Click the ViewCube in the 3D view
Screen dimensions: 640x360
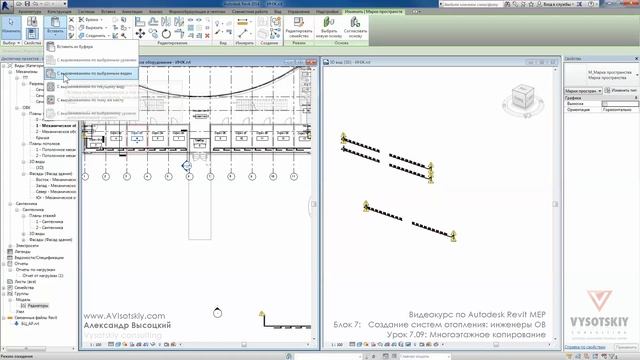pos(522,97)
